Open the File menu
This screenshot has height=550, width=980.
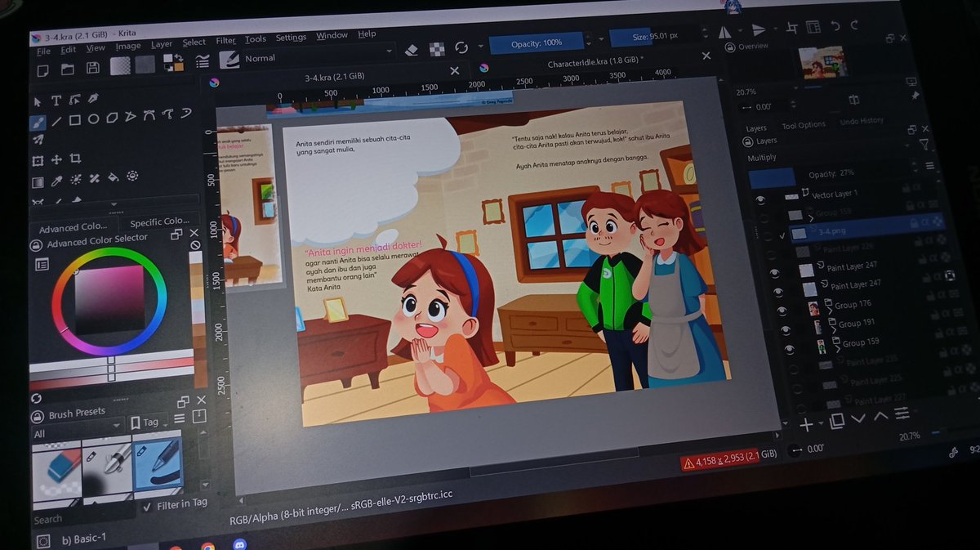pyautogui.click(x=43, y=51)
